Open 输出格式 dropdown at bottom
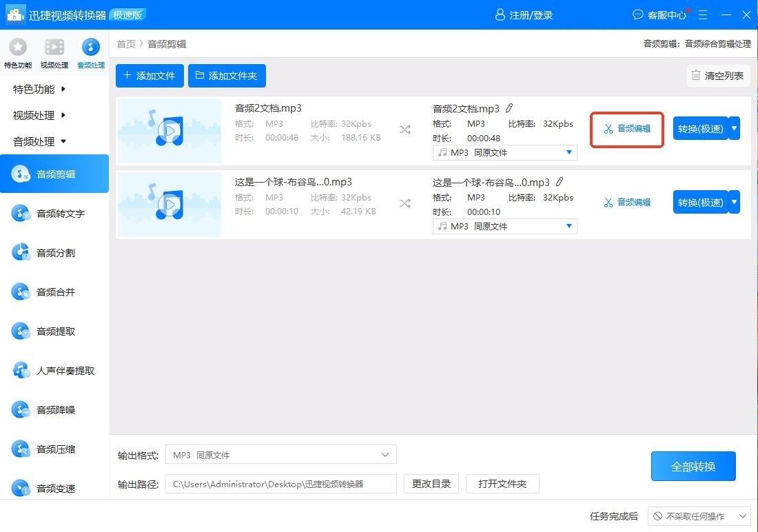Viewport: 758px width, 532px height. click(x=280, y=455)
